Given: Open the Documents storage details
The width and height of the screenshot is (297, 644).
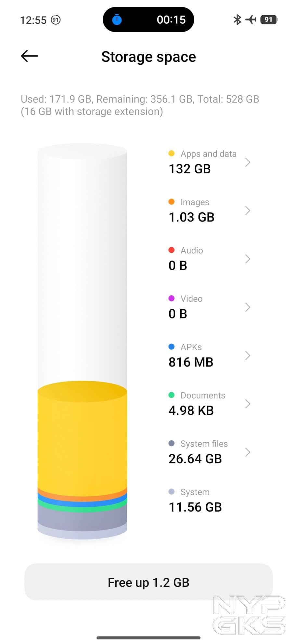Looking at the screenshot, I should click(x=248, y=404).
